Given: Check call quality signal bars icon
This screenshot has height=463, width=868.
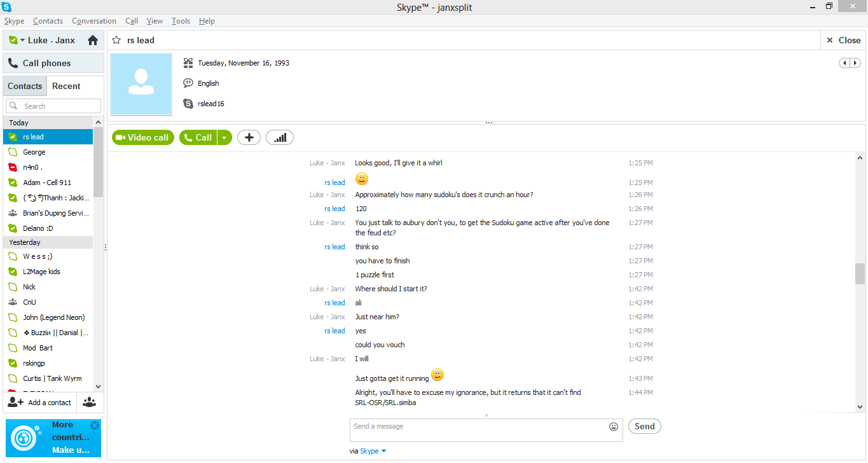Looking at the screenshot, I should click(x=280, y=137).
